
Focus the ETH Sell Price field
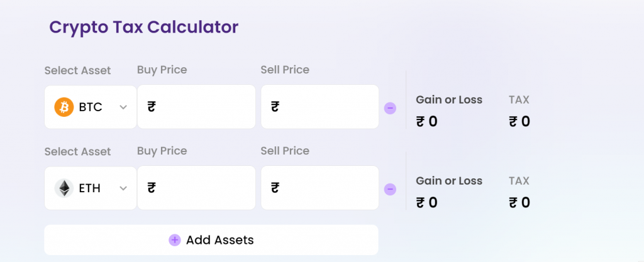(x=320, y=188)
